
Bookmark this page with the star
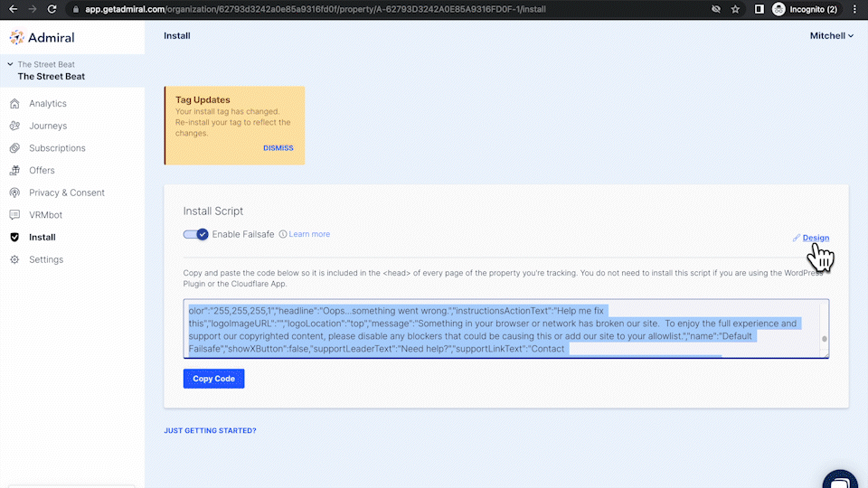[735, 9]
